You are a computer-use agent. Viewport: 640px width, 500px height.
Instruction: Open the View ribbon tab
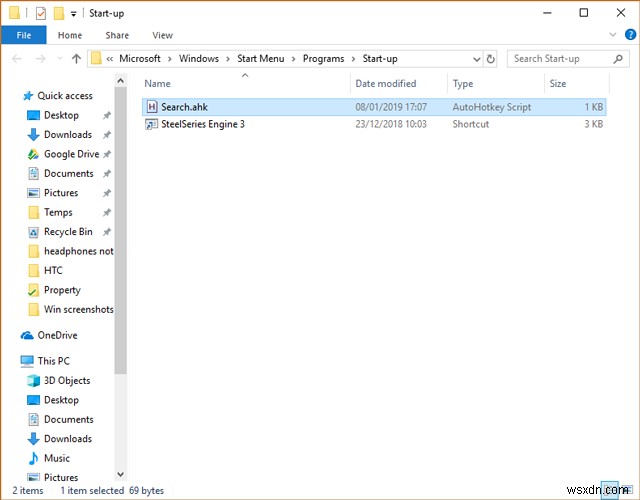[x=162, y=36]
